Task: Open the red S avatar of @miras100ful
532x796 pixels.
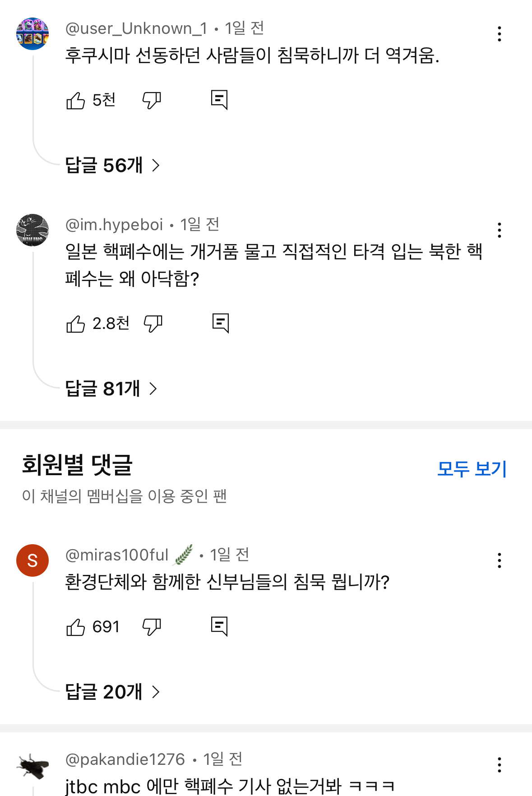Action: (32, 560)
